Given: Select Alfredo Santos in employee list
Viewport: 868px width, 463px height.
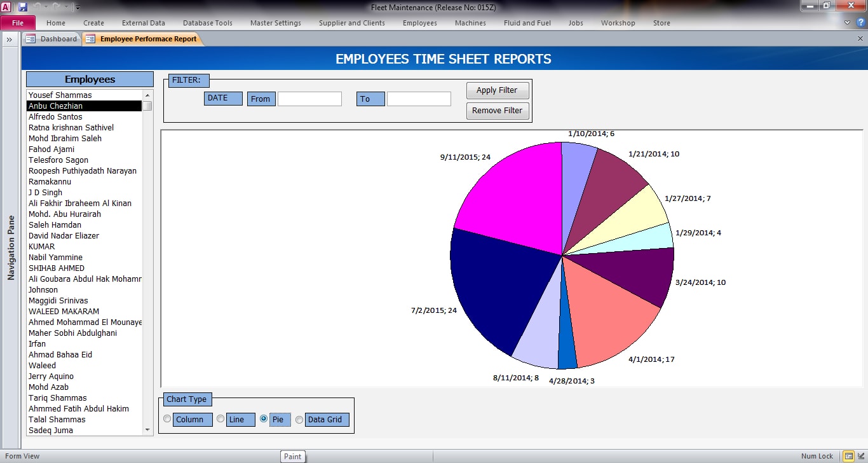Looking at the screenshot, I should (x=85, y=117).
